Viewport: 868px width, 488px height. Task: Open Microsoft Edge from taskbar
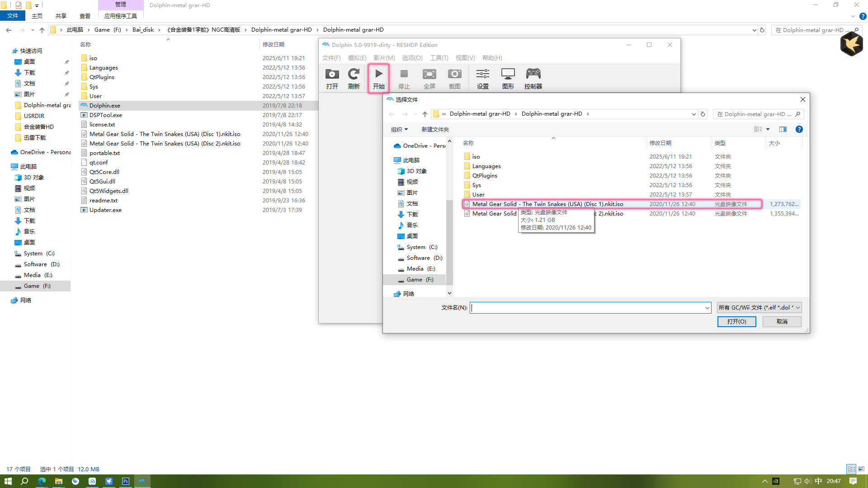pyautogui.click(x=42, y=481)
